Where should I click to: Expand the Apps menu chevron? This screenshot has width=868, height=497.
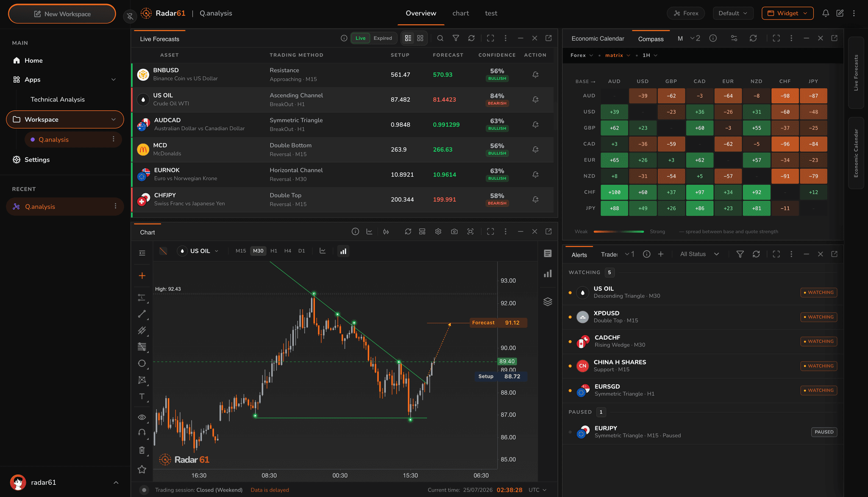click(x=114, y=80)
